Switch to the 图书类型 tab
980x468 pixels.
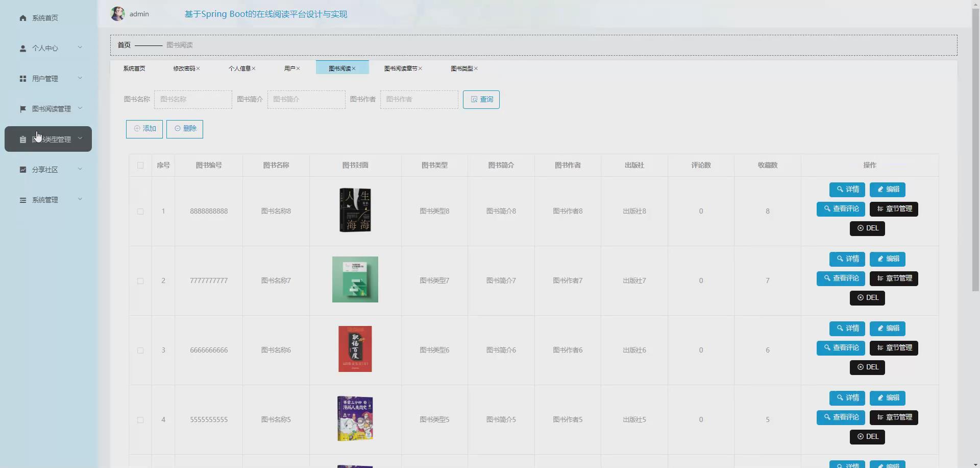pyautogui.click(x=462, y=68)
